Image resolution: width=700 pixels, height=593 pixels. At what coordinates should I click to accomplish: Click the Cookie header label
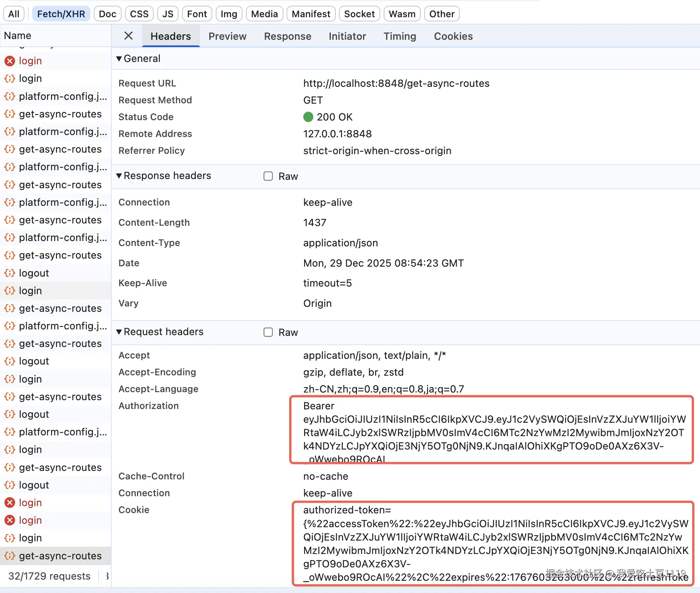click(134, 510)
